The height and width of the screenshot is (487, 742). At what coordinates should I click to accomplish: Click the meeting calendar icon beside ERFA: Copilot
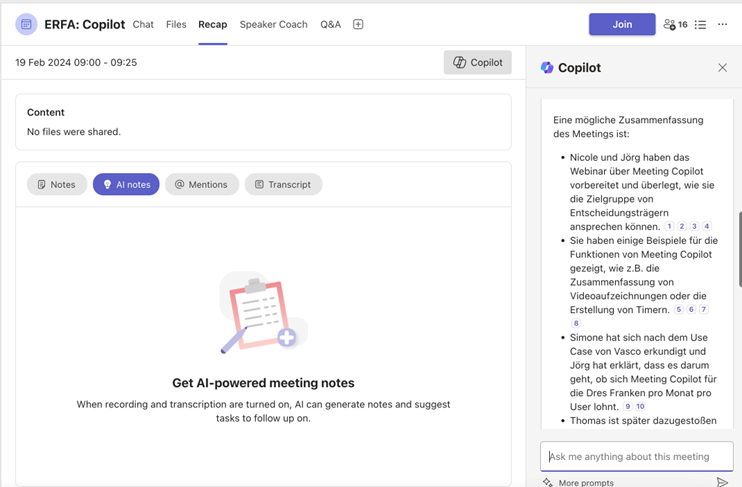26,24
